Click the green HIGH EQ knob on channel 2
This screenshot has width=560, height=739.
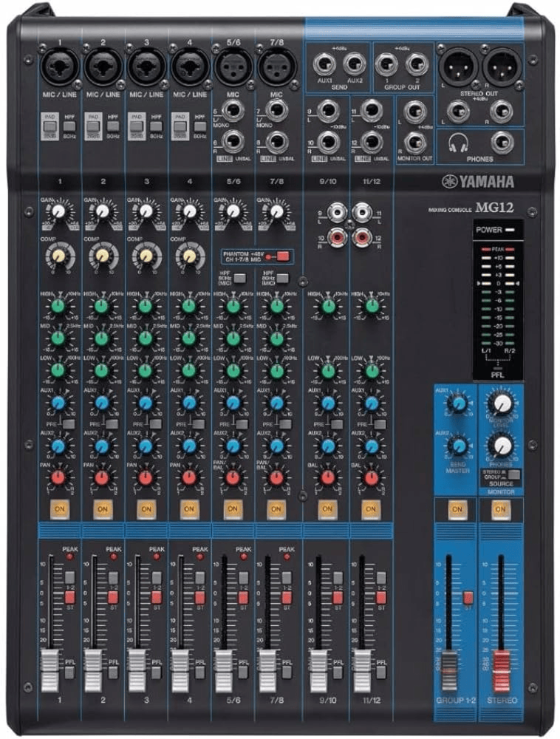pos(102,306)
